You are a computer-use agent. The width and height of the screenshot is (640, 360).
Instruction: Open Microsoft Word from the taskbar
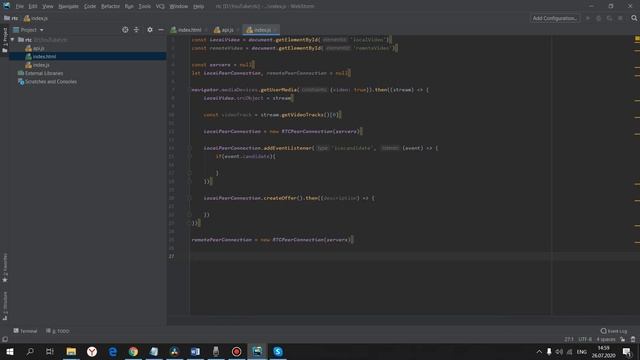(x=195, y=351)
